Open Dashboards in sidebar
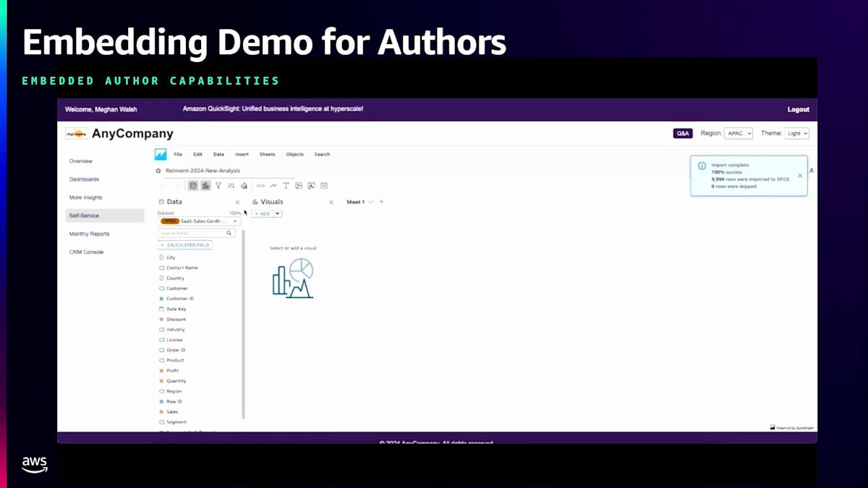This screenshot has height=488, width=868. pos(84,179)
